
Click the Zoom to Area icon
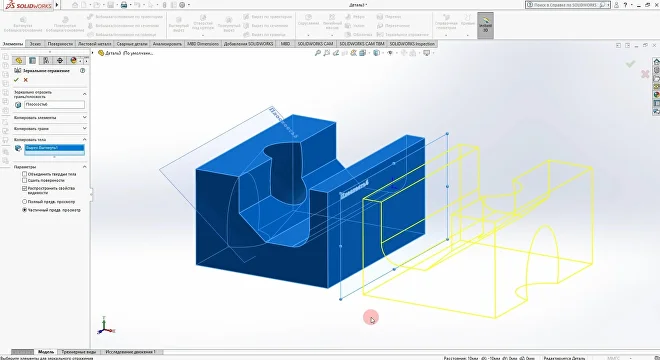coord(327,53)
